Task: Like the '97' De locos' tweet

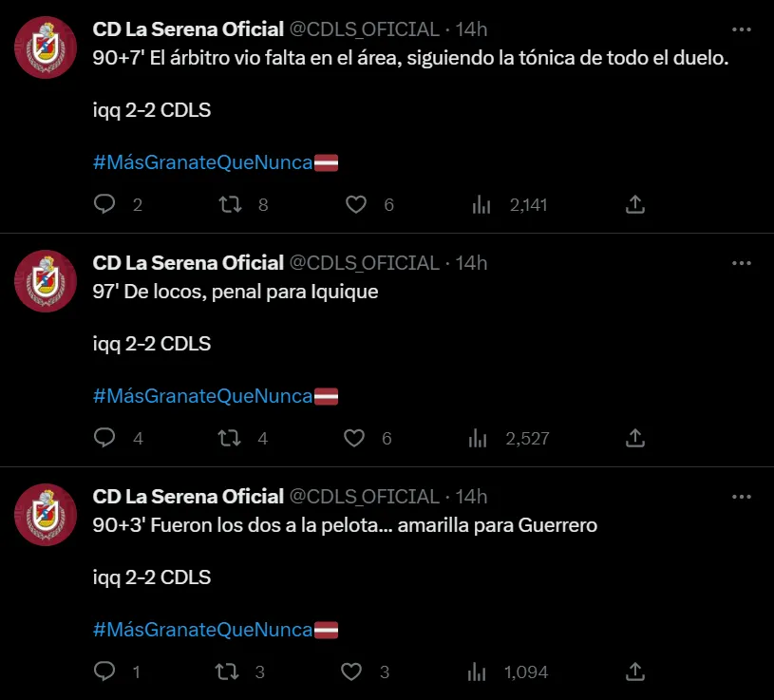Action: [x=354, y=438]
